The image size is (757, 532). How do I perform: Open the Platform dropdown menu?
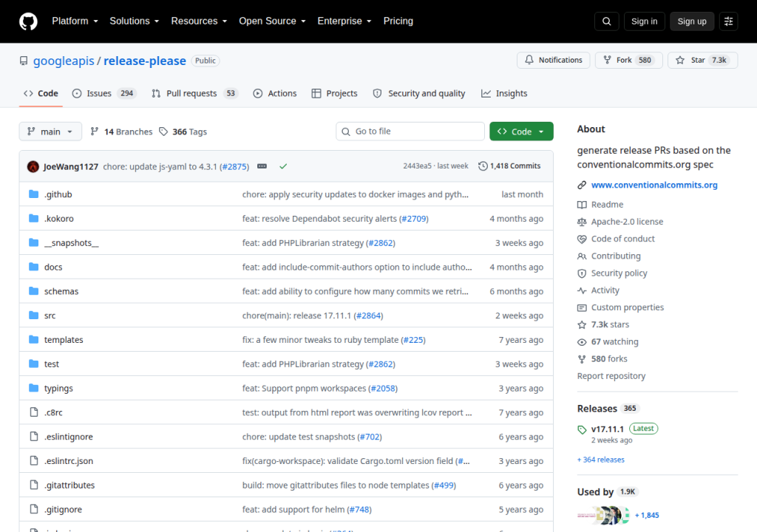click(75, 21)
